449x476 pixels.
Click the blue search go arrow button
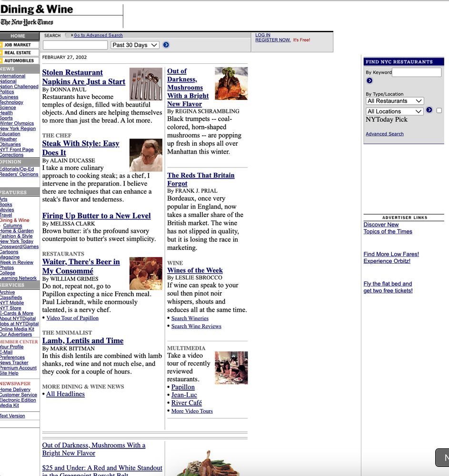[x=166, y=45]
